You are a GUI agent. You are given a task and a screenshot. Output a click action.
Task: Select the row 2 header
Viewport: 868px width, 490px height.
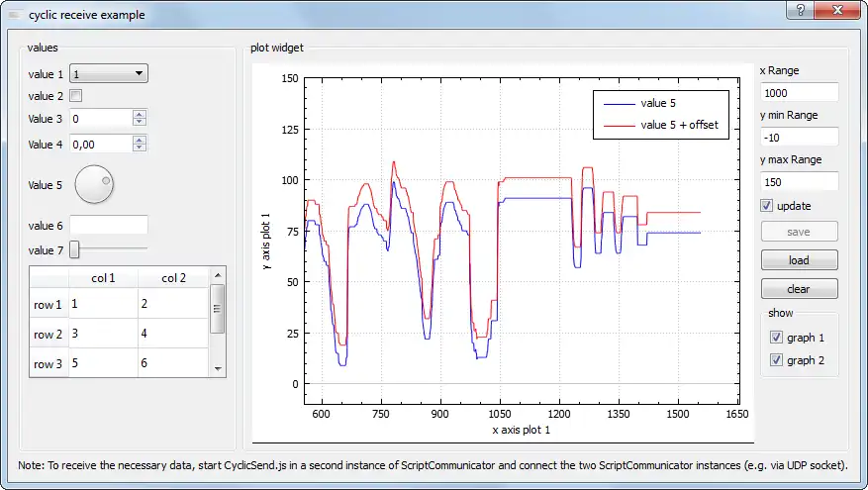[x=48, y=334]
